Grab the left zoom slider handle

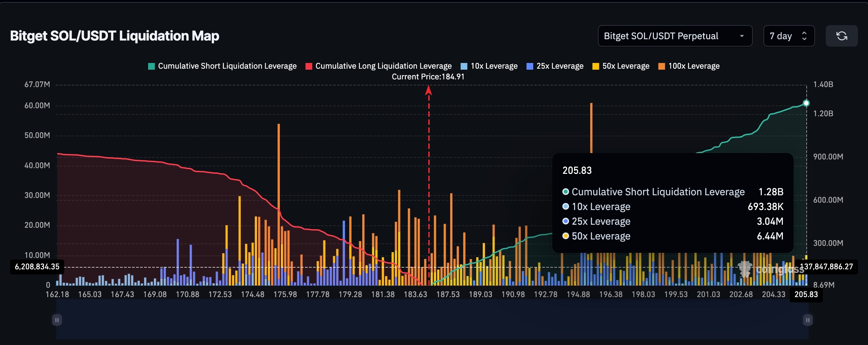[57, 320]
